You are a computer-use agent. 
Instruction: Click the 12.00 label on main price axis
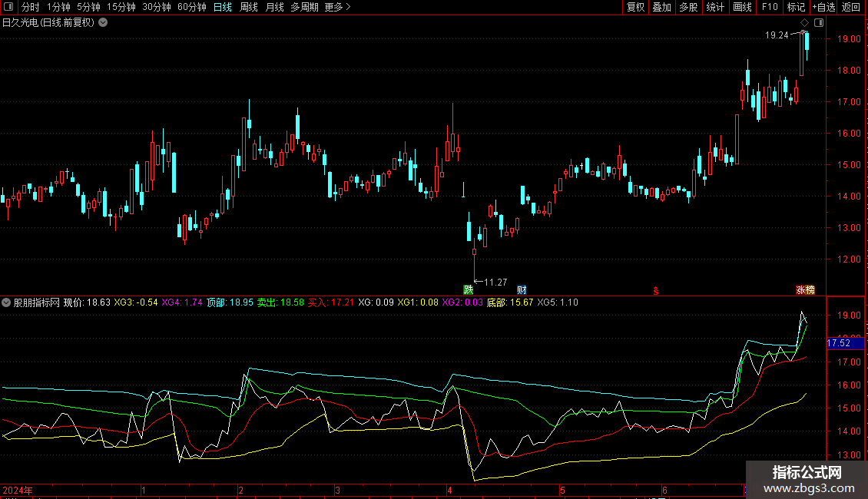pyautogui.click(x=849, y=259)
